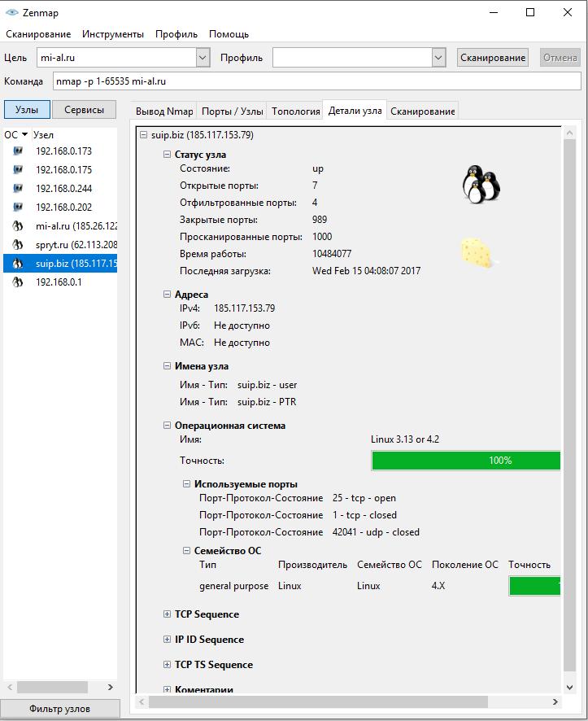Switch to the Порты / Узлы tab
The height and width of the screenshot is (721, 588).
point(232,111)
